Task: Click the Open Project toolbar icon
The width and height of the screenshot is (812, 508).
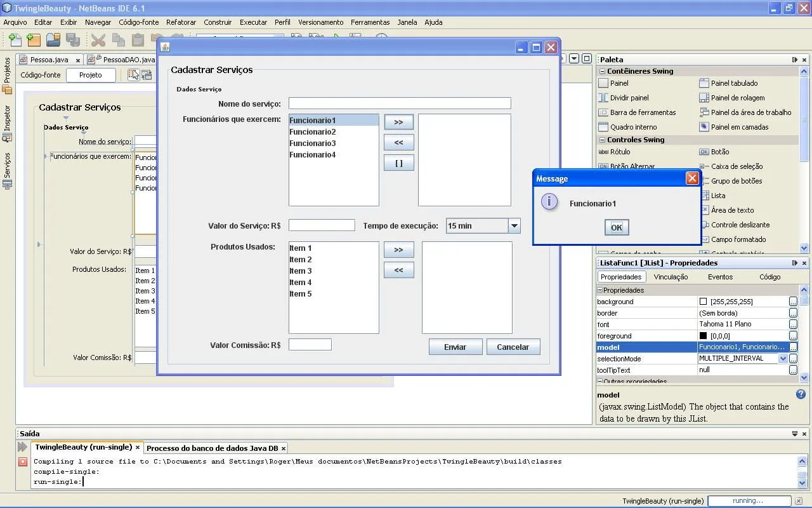Action: [x=53, y=40]
